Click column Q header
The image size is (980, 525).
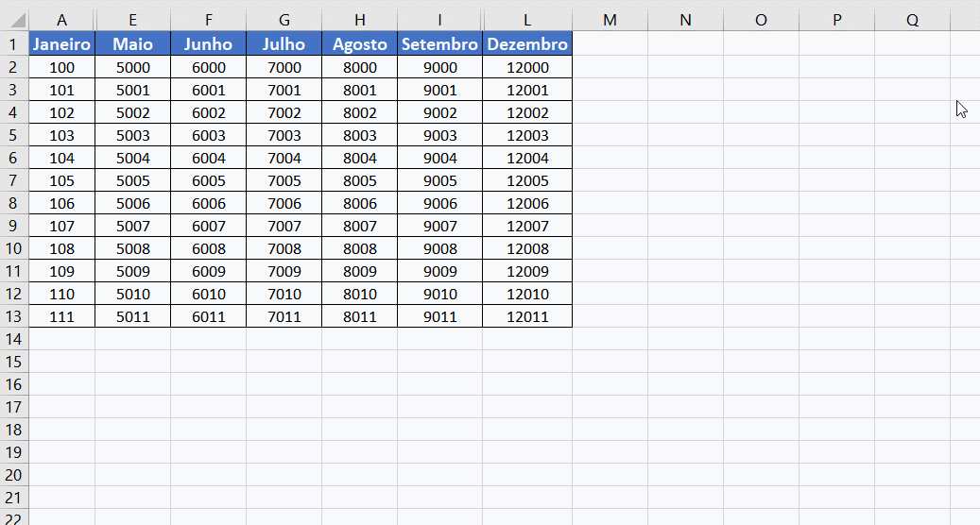pyautogui.click(x=912, y=21)
